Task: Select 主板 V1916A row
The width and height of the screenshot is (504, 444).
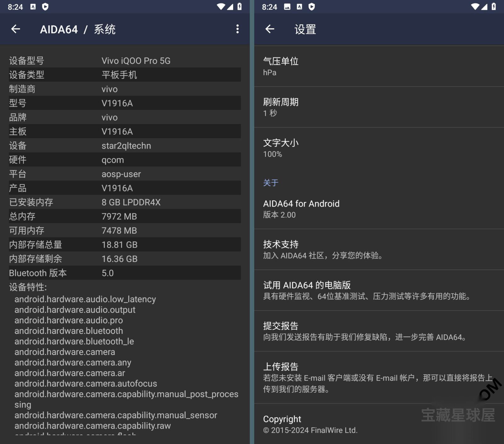Action: (x=125, y=131)
